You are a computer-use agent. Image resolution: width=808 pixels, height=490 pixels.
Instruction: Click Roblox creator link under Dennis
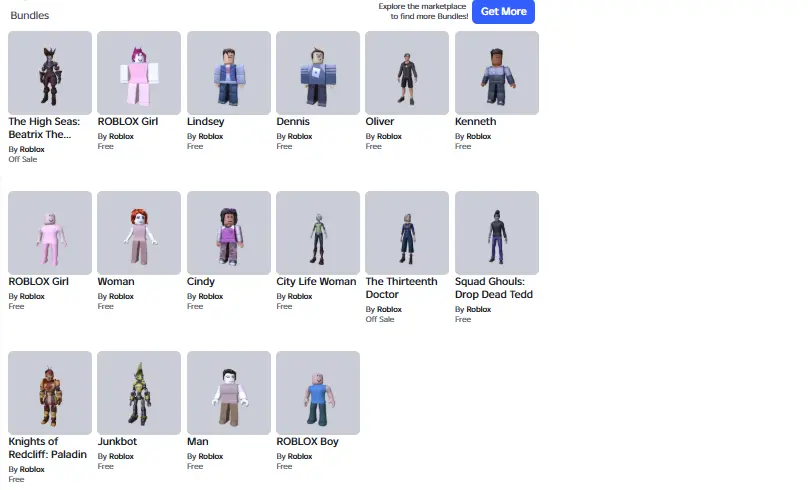coord(300,137)
